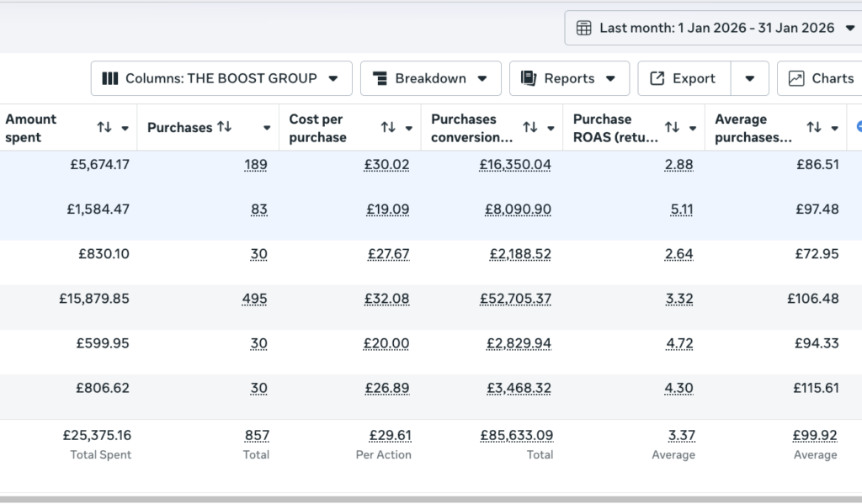Sort by Purchases conversion value arrows
Image resolution: width=862 pixels, height=504 pixels.
pyautogui.click(x=530, y=128)
